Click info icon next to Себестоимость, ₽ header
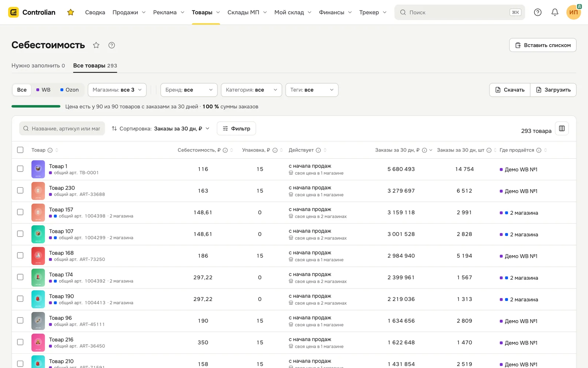Screen dimensions: 588x368 coord(225,150)
